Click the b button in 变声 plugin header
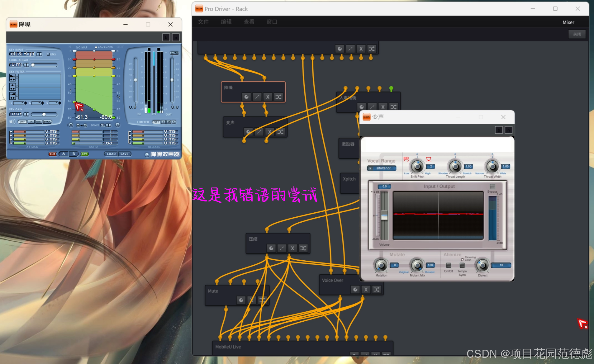Image resolution: width=594 pixels, height=364 pixels. [499, 130]
